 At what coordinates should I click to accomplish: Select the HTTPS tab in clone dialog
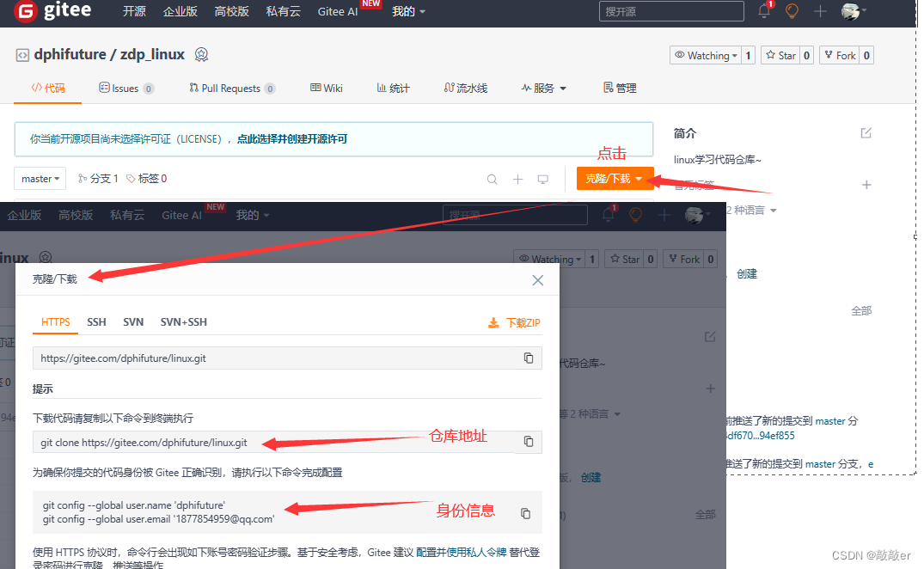(55, 322)
